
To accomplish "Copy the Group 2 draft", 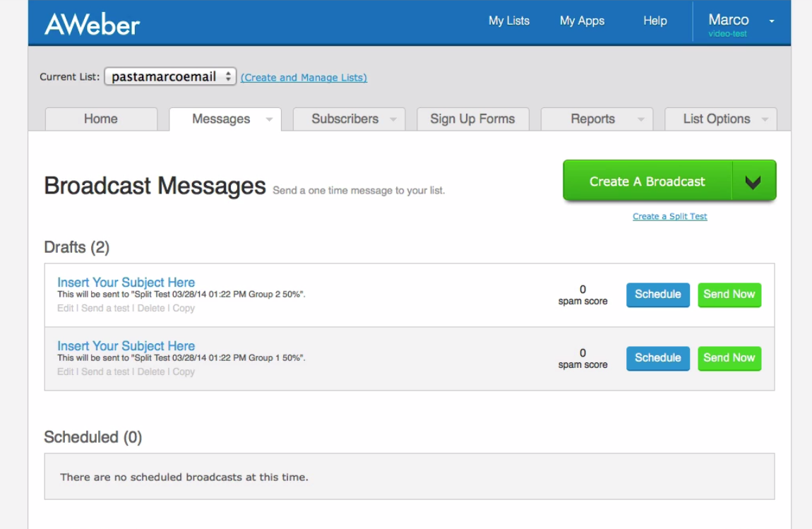I will pos(184,308).
